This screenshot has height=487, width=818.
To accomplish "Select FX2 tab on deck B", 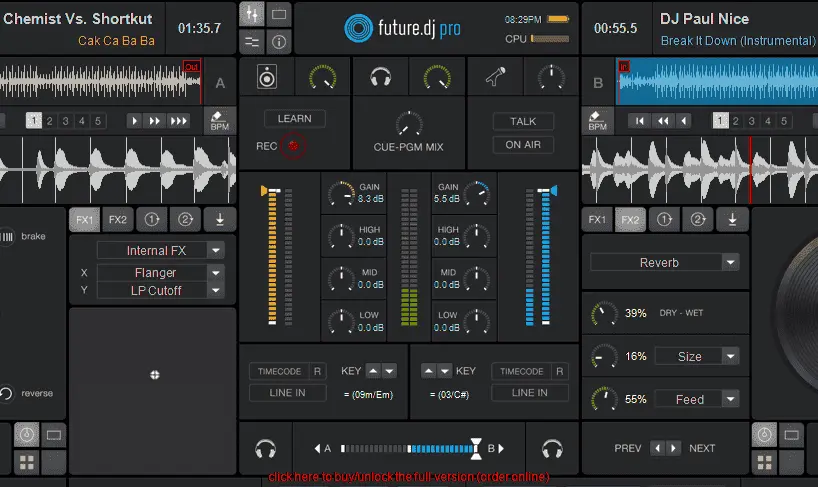I will 630,220.
